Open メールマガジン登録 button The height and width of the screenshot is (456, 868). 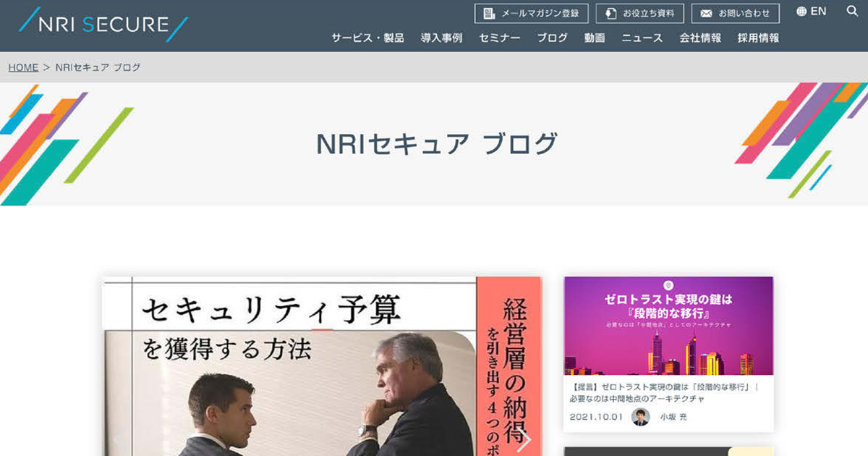click(x=532, y=14)
